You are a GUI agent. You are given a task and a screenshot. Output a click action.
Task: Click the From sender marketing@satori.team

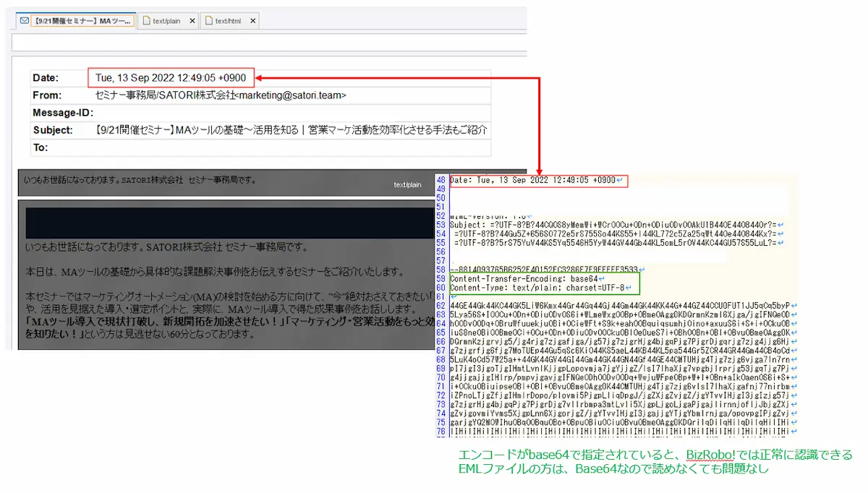pyautogui.click(x=221, y=95)
